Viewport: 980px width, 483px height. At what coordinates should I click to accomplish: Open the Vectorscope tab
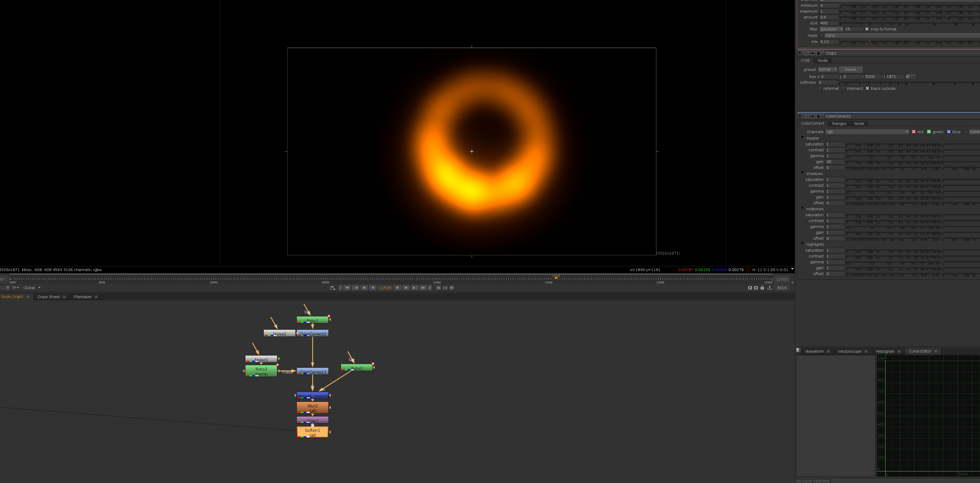click(850, 351)
